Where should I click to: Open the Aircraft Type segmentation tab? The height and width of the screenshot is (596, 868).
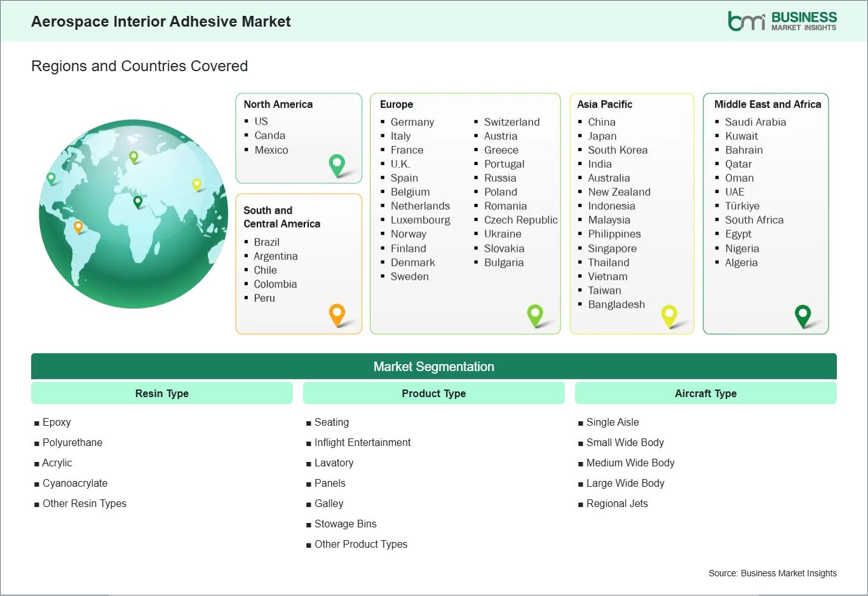(x=705, y=393)
